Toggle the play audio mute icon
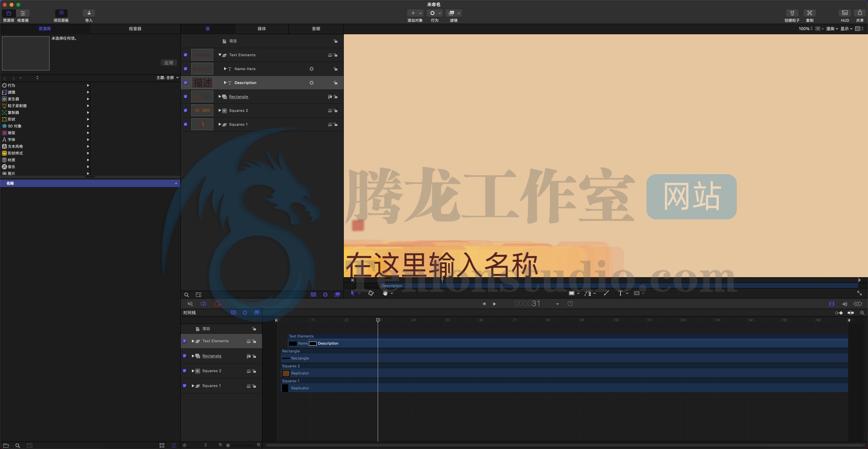868x449 pixels. (x=190, y=304)
